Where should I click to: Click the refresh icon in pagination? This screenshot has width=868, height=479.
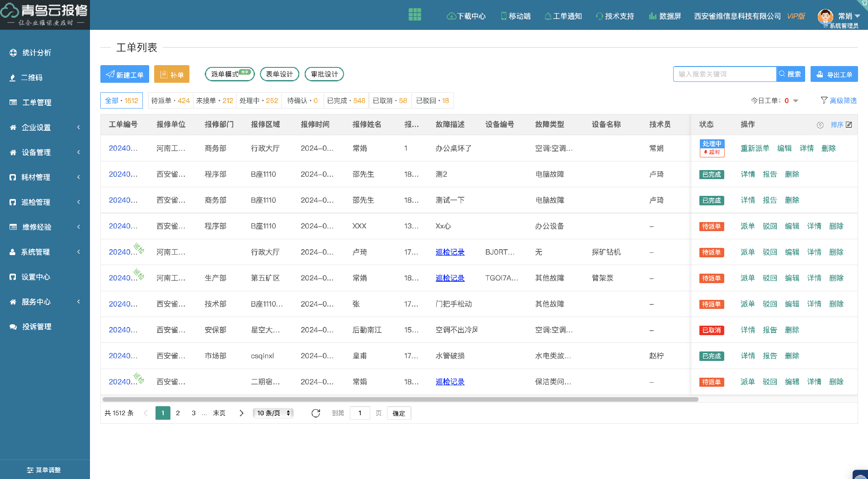316,413
